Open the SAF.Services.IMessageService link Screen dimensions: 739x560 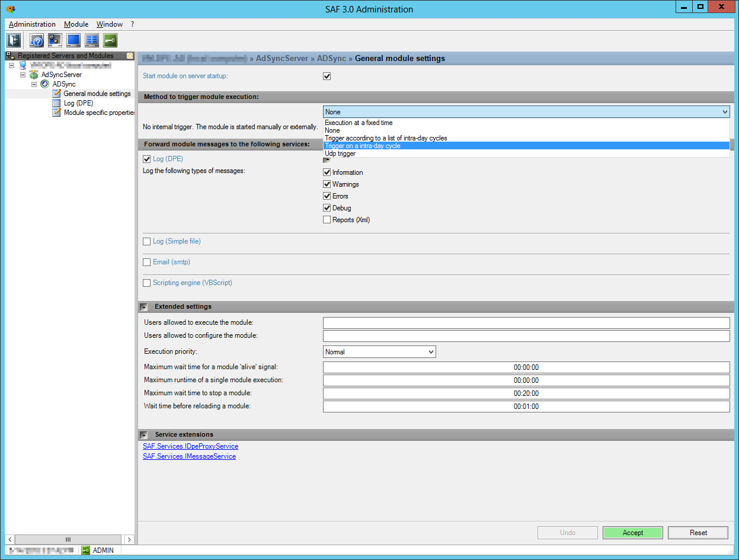click(x=189, y=456)
